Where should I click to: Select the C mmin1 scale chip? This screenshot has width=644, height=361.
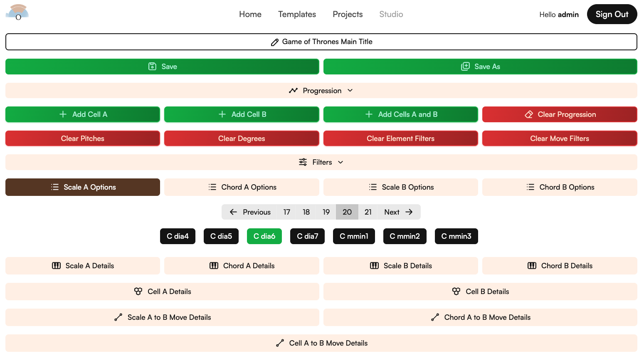[x=353, y=236]
